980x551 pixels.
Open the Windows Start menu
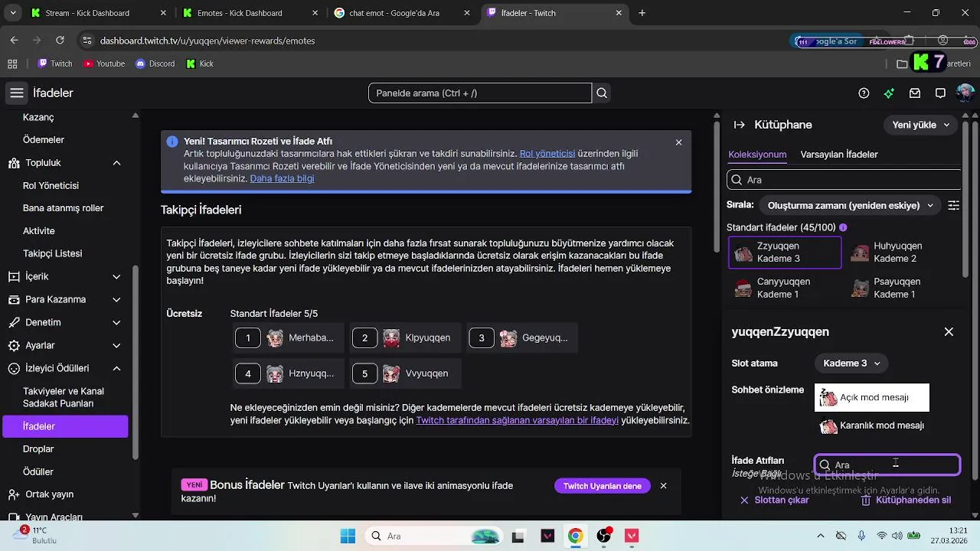348,536
